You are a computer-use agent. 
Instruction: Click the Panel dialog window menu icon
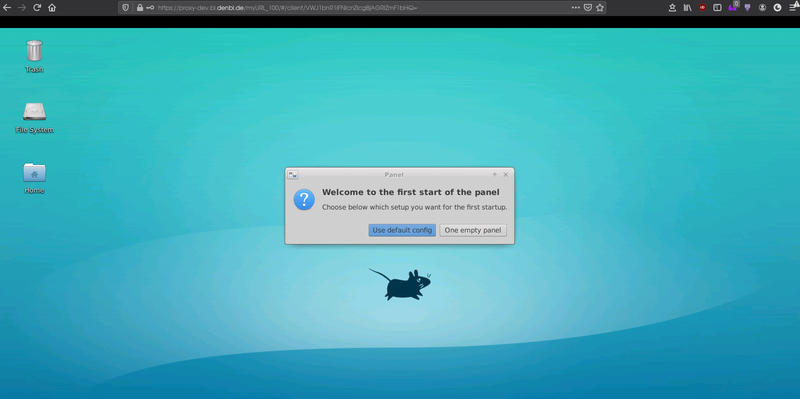pyautogui.click(x=293, y=174)
